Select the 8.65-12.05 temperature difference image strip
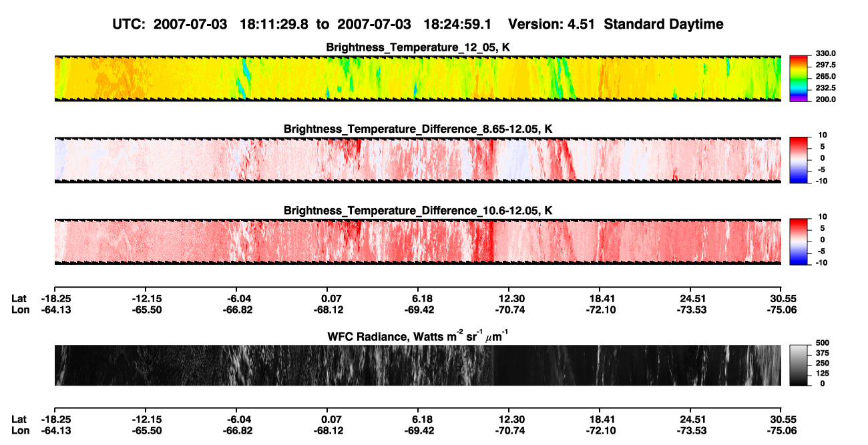 coord(417,160)
